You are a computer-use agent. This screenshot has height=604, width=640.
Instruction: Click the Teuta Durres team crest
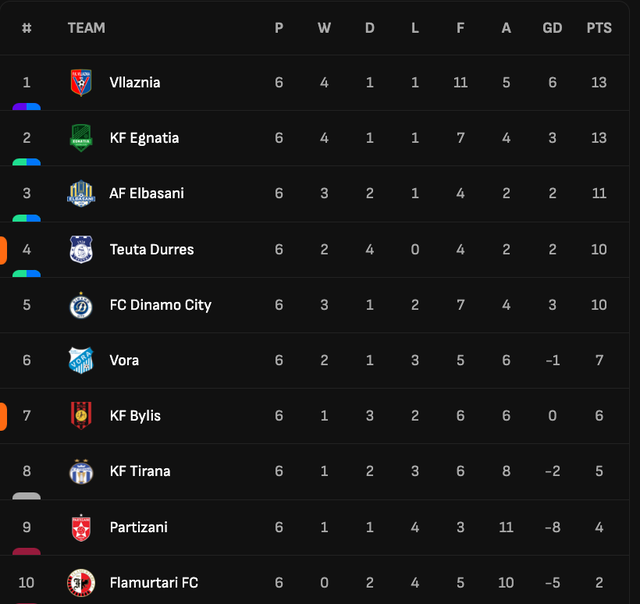(81, 249)
